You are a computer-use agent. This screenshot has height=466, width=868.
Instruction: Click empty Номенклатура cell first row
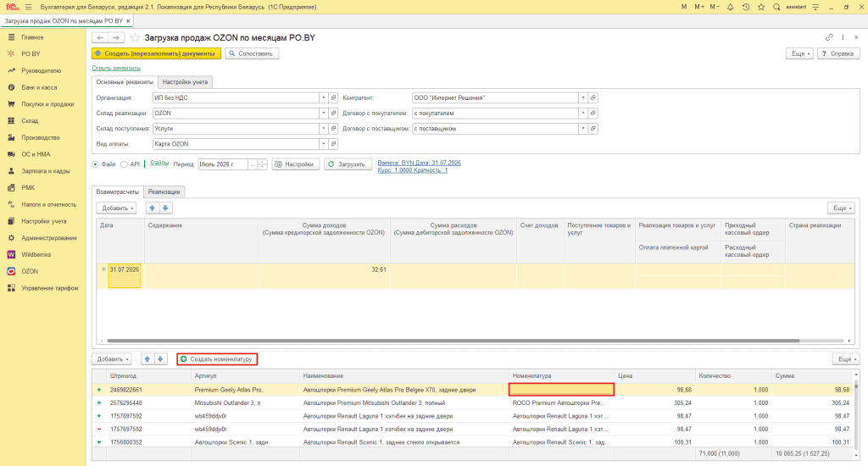561,390
